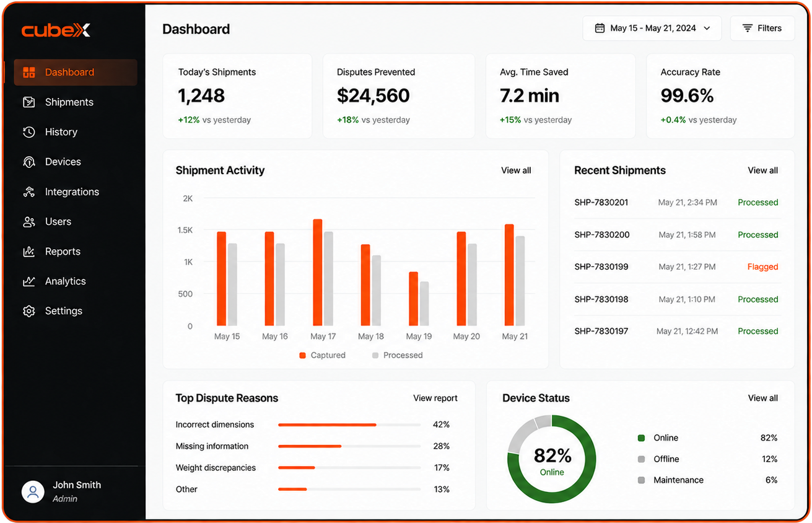Go to the History page
812x523 pixels.
[x=76, y=132]
